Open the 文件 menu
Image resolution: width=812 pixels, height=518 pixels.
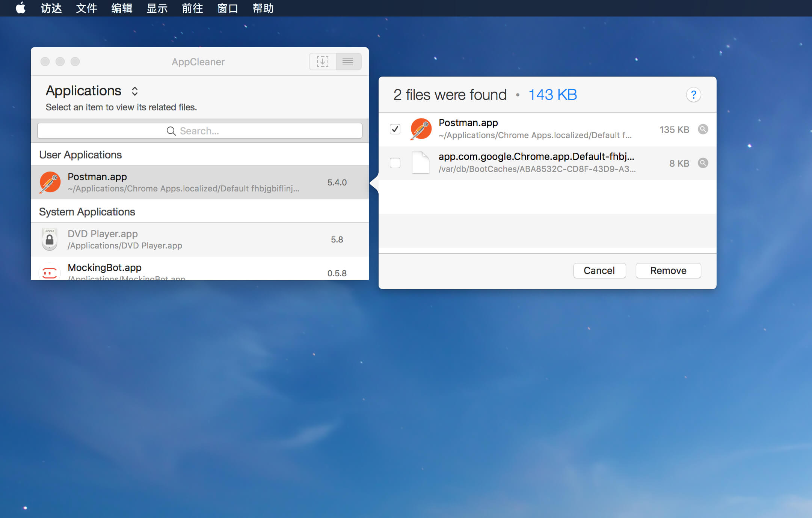(x=86, y=8)
